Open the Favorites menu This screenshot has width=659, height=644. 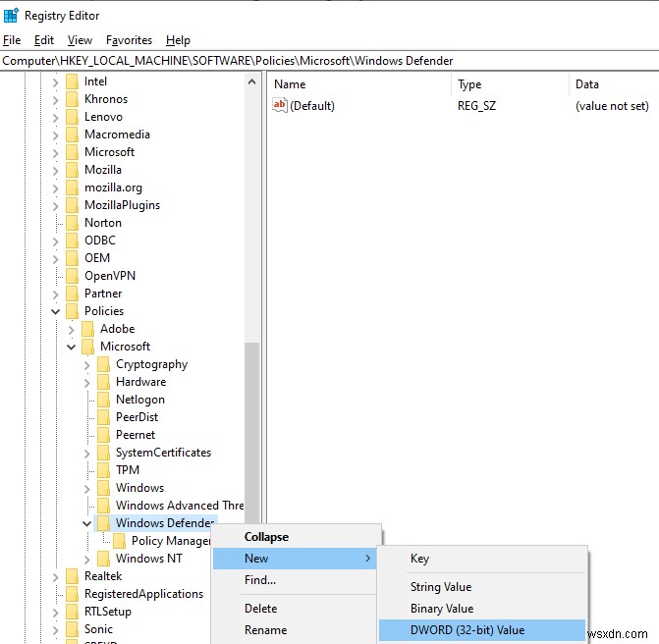129,40
